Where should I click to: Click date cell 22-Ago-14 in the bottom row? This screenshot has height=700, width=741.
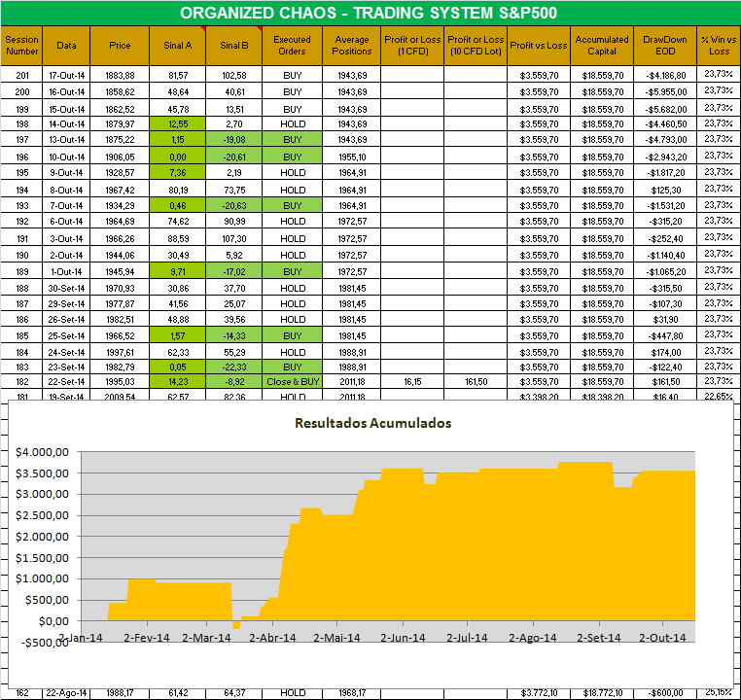point(66,693)
